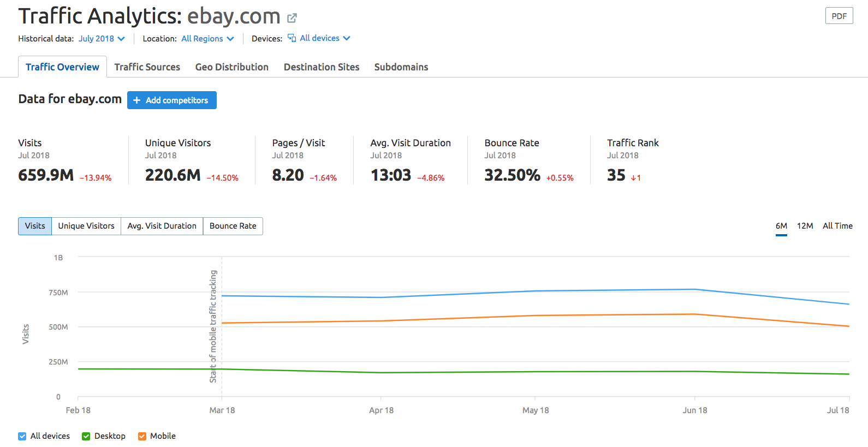Screen dimensions: 868x447
Task: Click the 220.6M unique visitors value
Action: [x=173, y=175]
